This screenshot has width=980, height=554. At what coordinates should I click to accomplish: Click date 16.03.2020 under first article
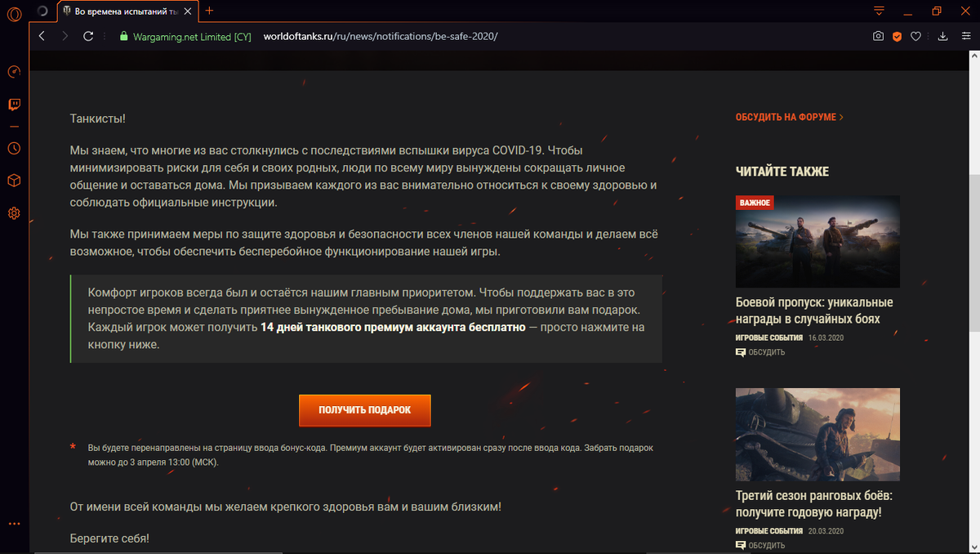tap(825, 337)
